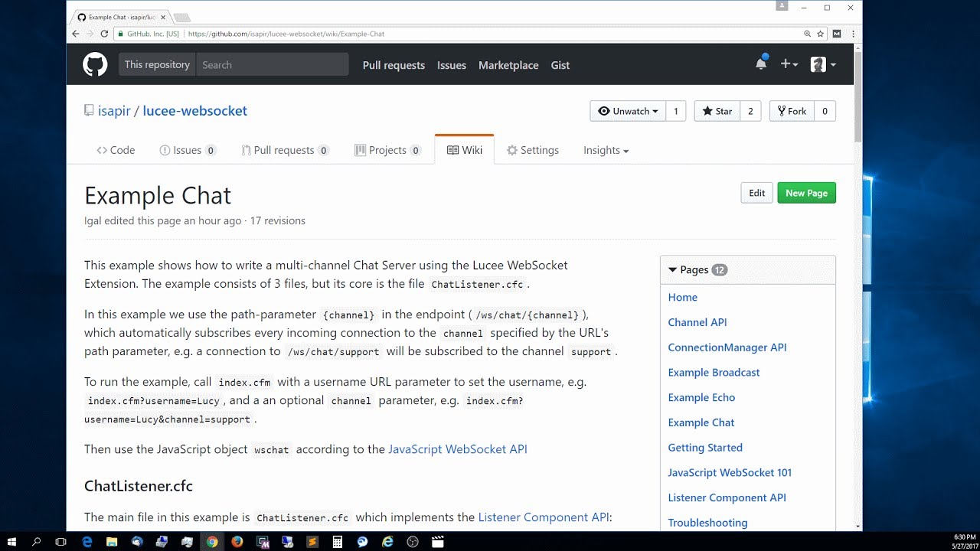This screenshot has height=551, width=980.
Task: Launch Firefox from the taskbar
Action: click(x=237, y=542)
